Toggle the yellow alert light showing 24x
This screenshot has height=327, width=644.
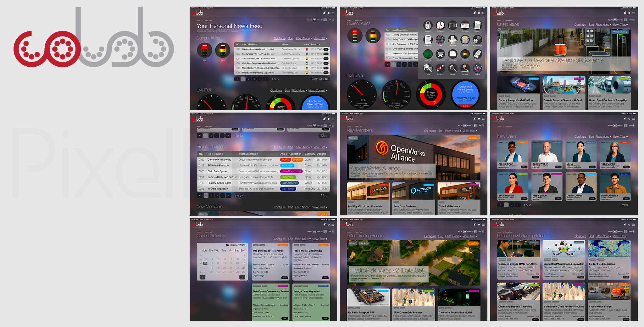click(223, 50)
